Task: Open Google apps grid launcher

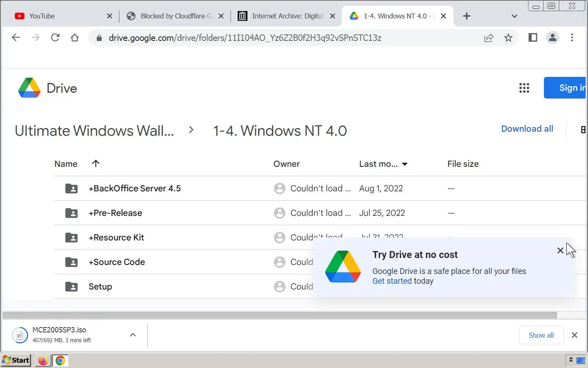Action: tap(524, 88)
